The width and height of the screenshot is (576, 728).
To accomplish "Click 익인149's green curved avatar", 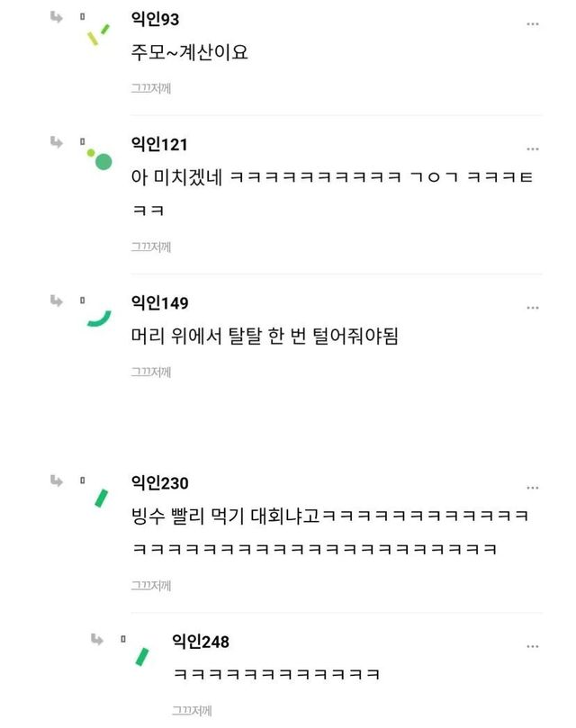I will click(98, 319).
